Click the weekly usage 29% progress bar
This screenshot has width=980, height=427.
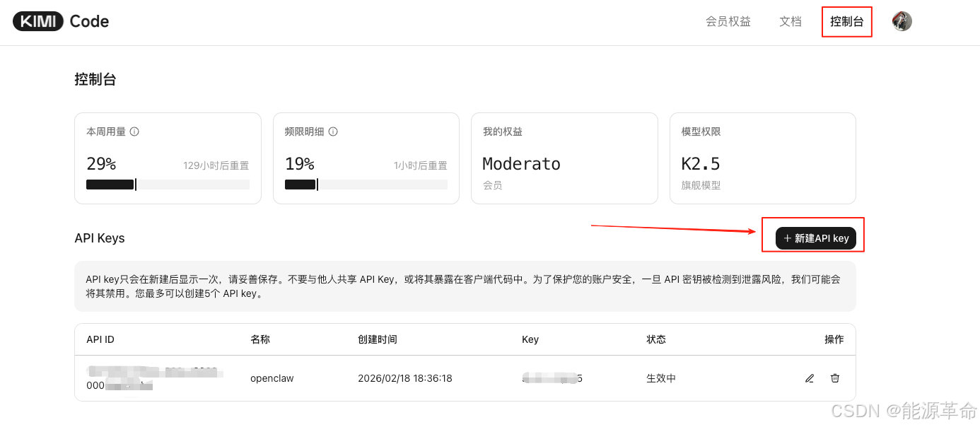[168, 185]
